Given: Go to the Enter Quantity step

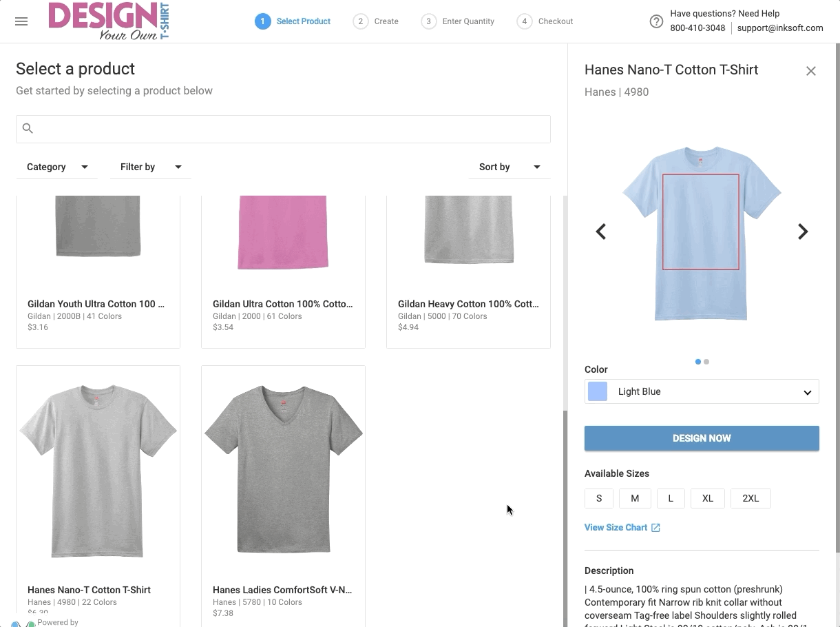Looking at the screenshot, I should point(458,21).
